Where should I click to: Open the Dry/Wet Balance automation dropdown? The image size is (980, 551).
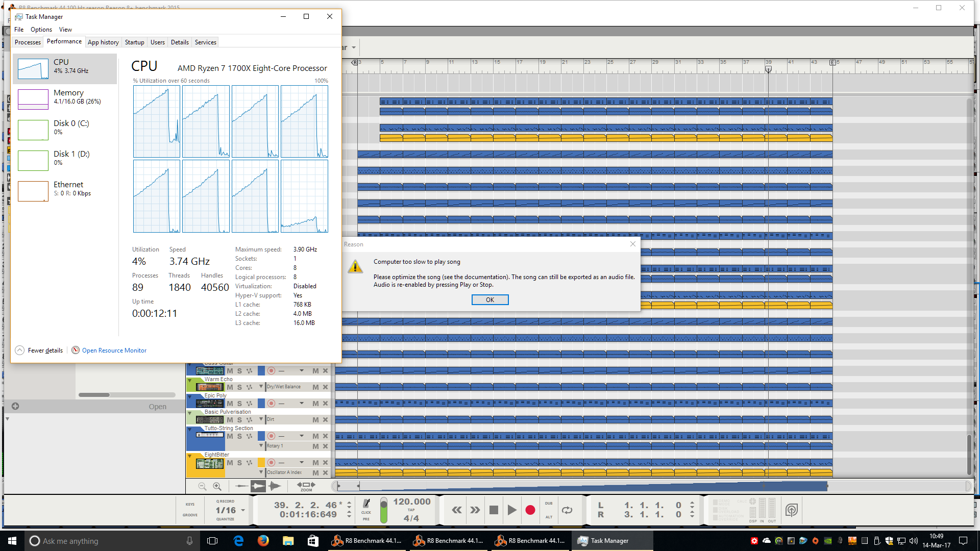[261, 386]
